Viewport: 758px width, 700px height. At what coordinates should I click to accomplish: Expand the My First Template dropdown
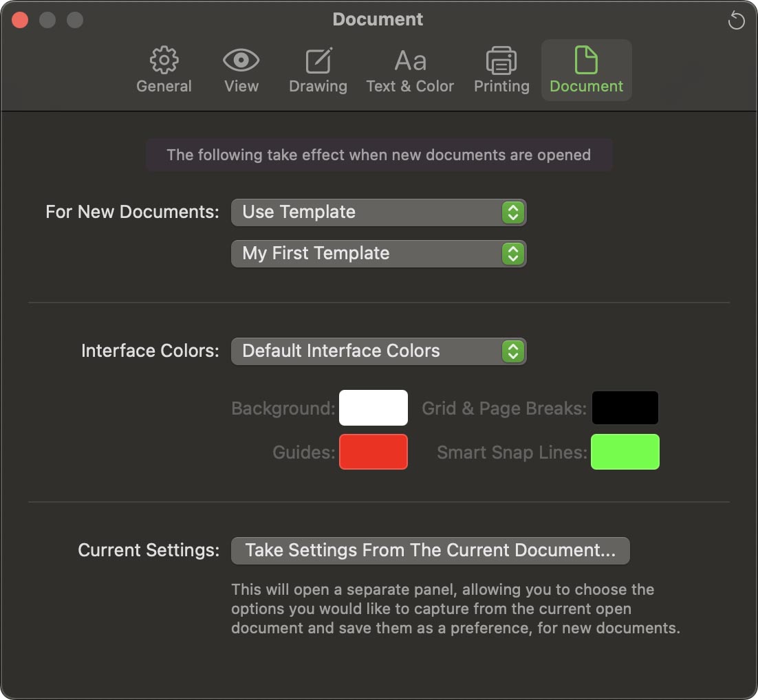click(x=378, y=254)
